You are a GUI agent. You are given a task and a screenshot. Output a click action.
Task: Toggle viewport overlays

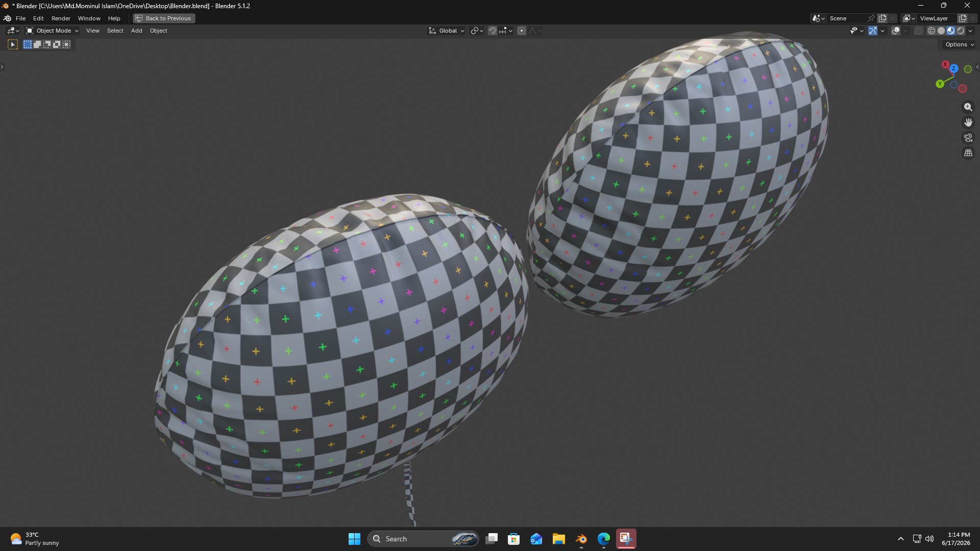pyautogui.click(x=896, y=31)
